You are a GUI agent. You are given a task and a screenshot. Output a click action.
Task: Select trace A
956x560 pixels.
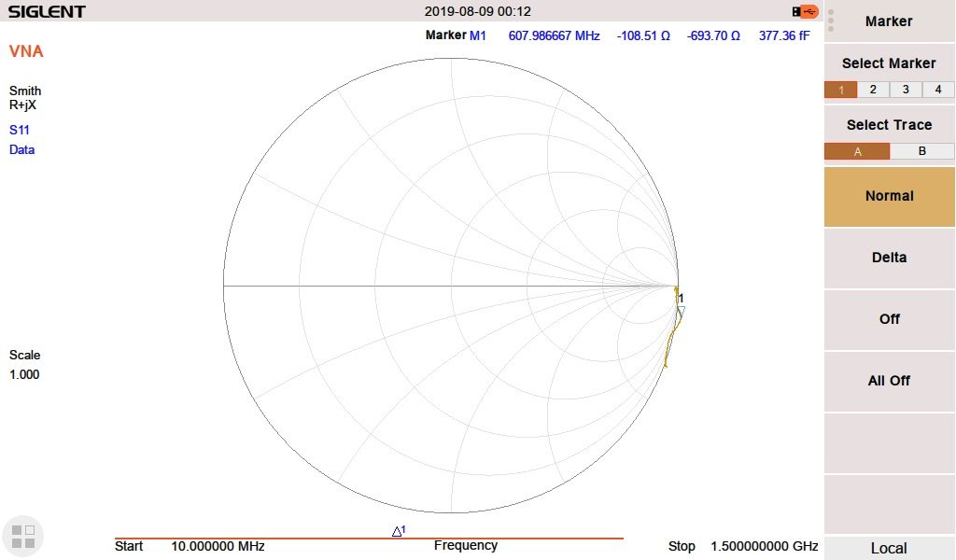pyautogui.click(x=857, y=151)
